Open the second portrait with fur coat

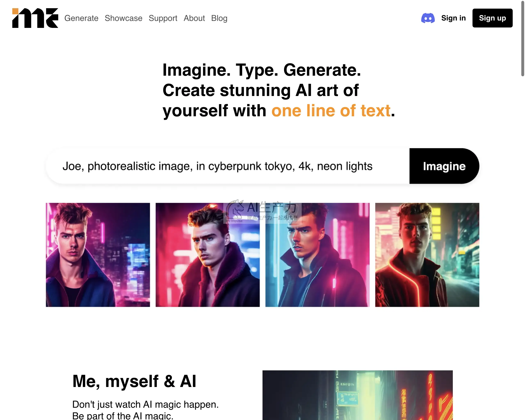208,255
